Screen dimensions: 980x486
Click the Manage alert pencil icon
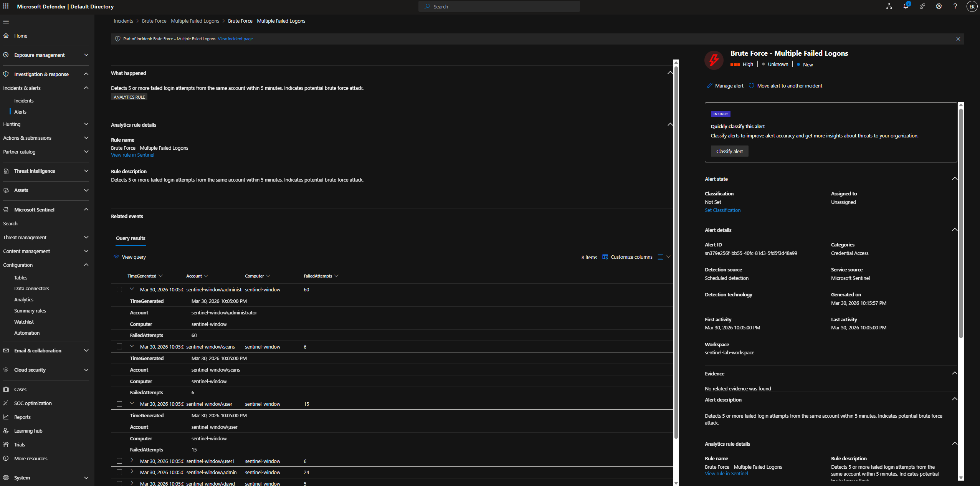[709, 86]
